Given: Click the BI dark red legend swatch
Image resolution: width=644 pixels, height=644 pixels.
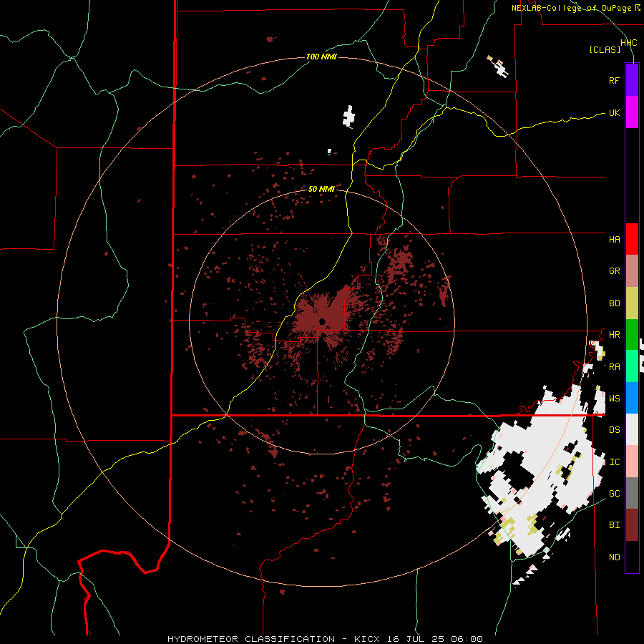Looking at the screenshot, I should 632,525.
